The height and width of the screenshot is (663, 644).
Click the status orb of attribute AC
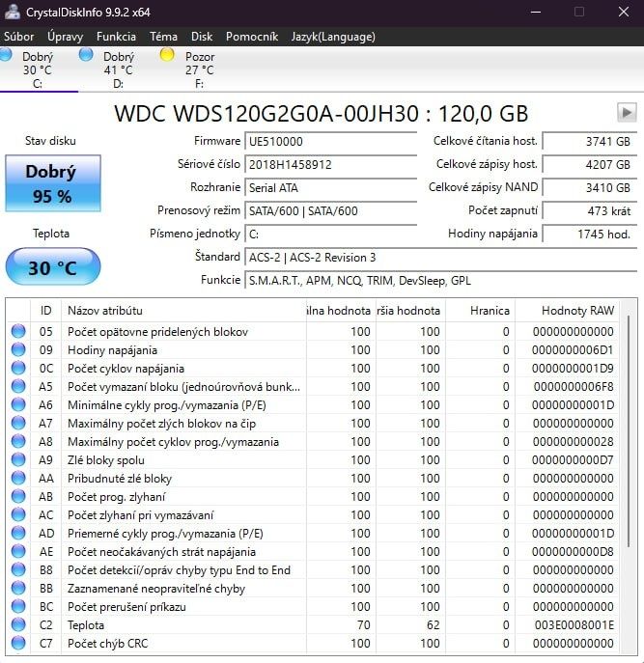pos(18,514)
